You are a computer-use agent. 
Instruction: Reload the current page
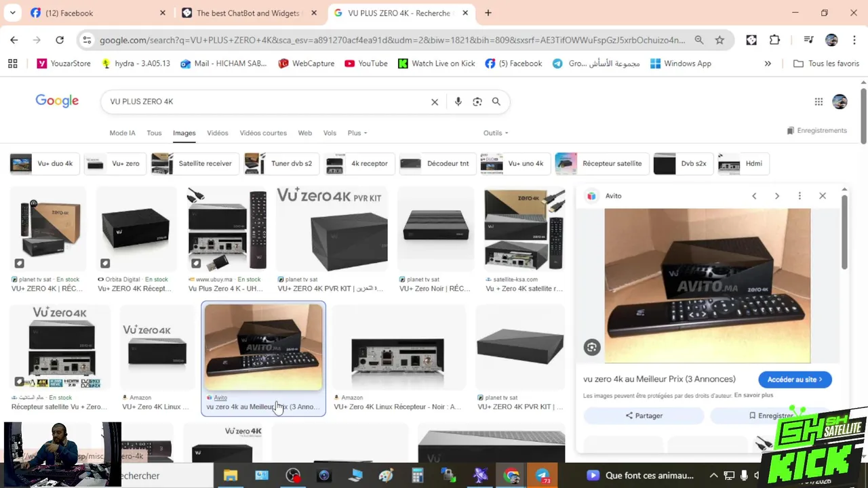coord(60,40)
